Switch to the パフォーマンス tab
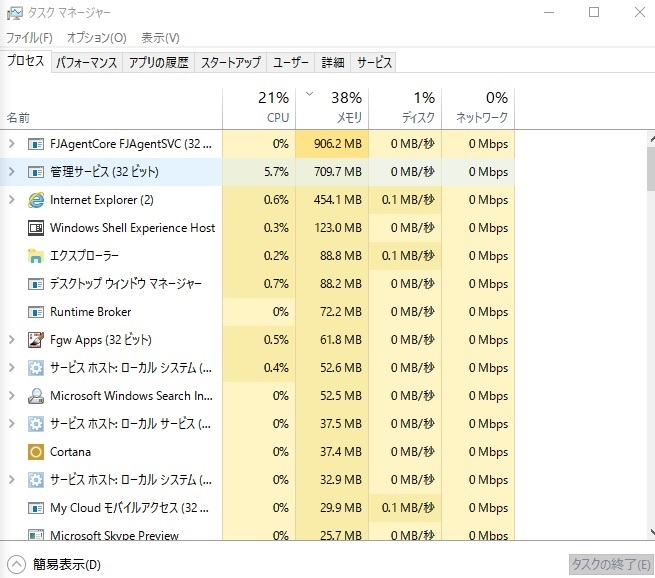This screenshot has width=655, height=578. point(86,63)
